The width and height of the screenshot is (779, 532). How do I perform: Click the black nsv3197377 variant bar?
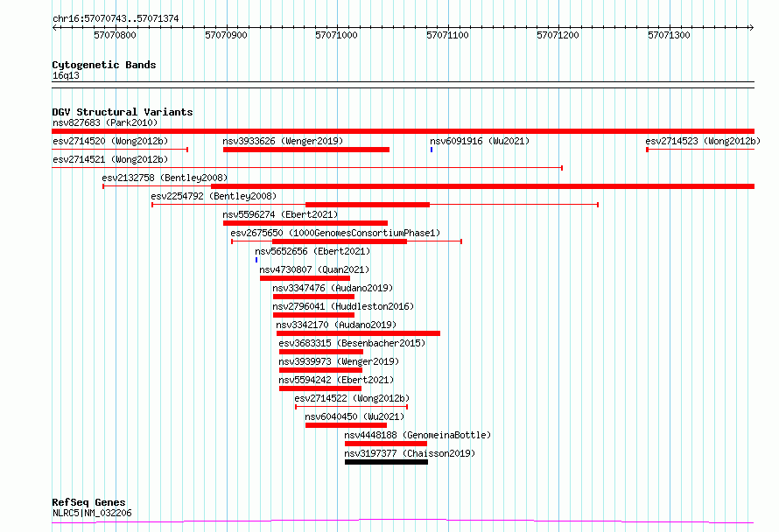point(387,462)
